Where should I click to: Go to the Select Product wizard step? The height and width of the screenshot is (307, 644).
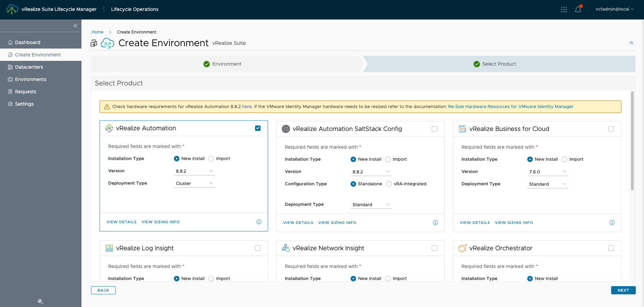pos(499,64)
